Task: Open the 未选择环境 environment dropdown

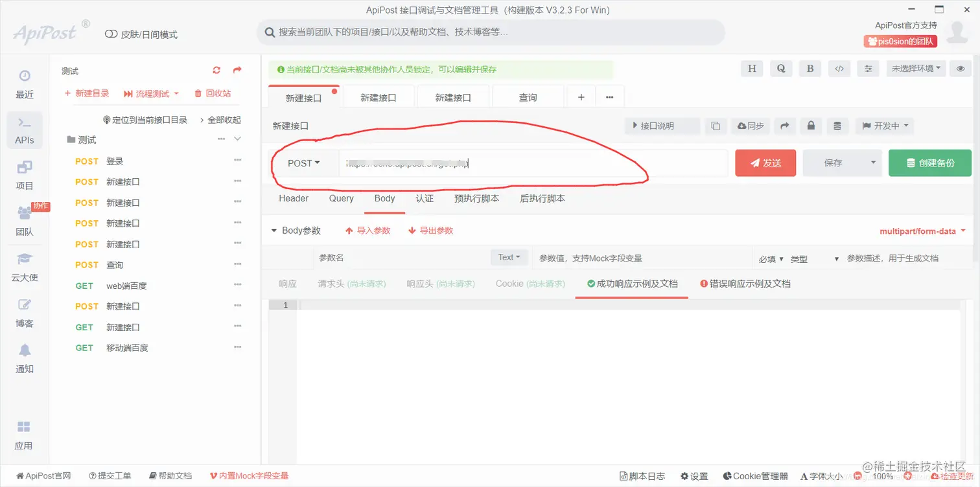Action: pyautogui.click(x=916, y=69)
